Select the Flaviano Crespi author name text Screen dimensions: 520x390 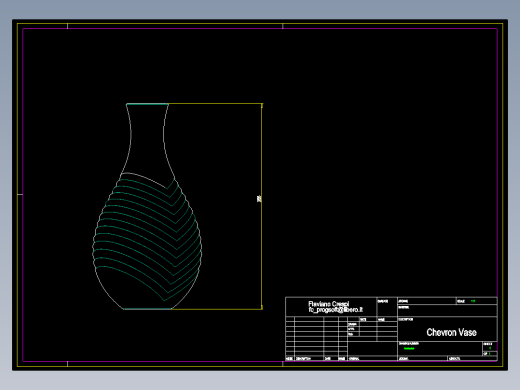(x=329, y=304)
